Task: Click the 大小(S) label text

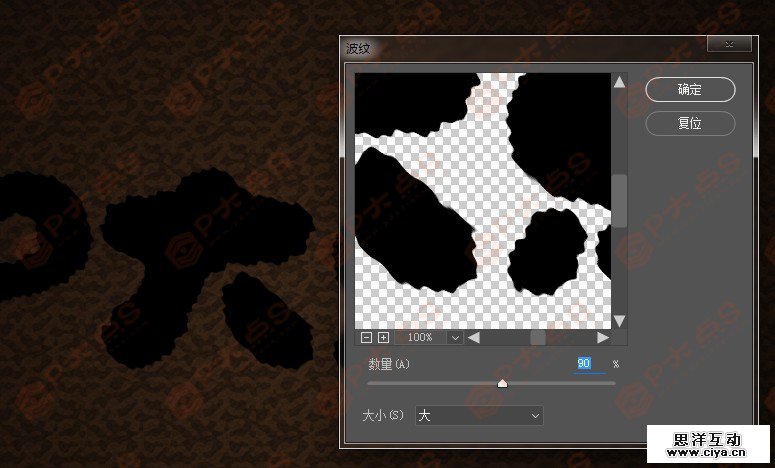Action: point(387,414)
